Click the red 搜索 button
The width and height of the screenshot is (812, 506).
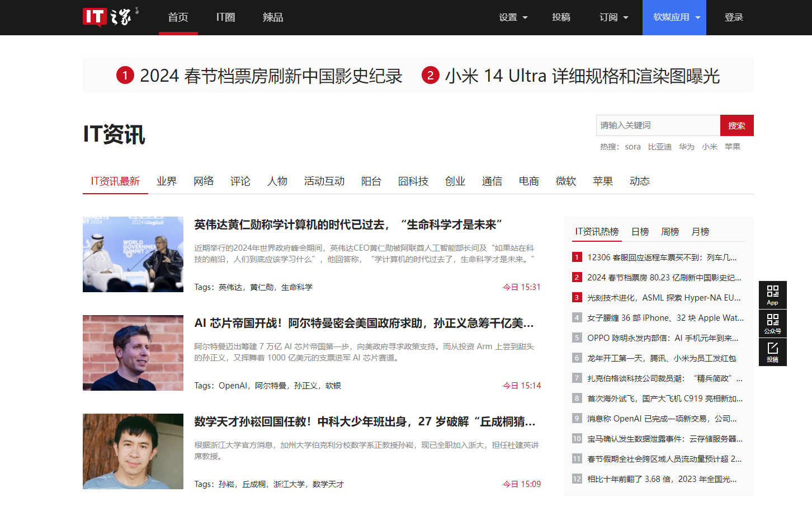click(737, 125)
